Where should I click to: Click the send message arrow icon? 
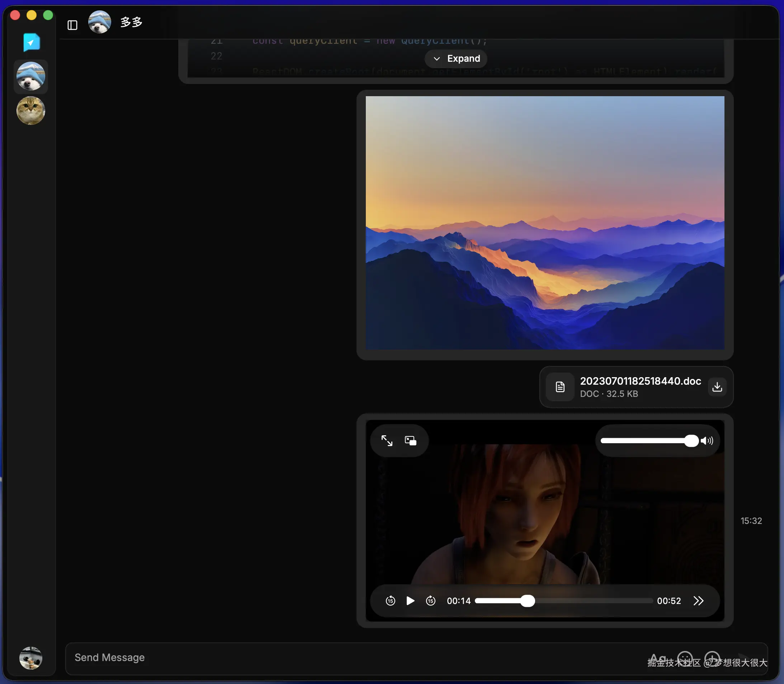click(x=743, y=658)
